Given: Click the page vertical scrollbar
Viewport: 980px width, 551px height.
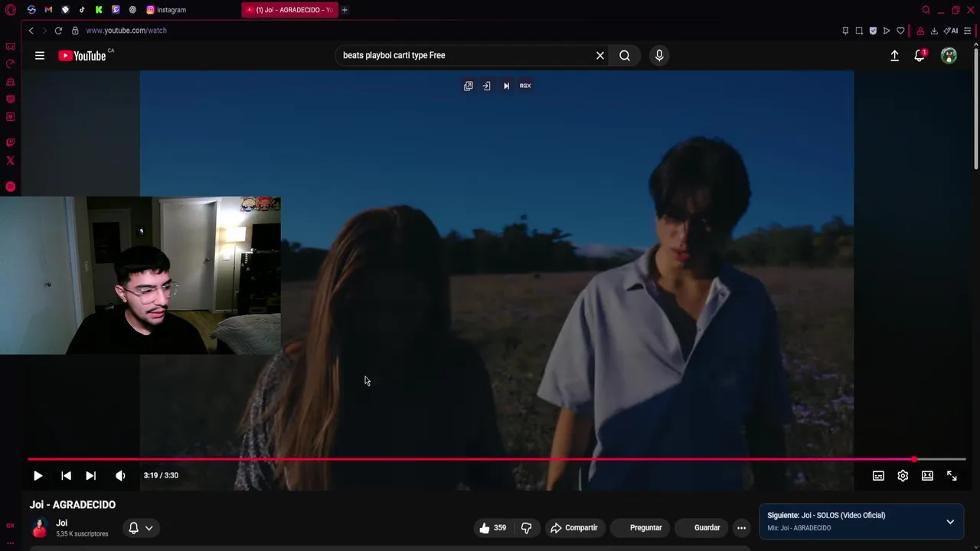Looking at the screenshot, I should [x=975, y=107].
